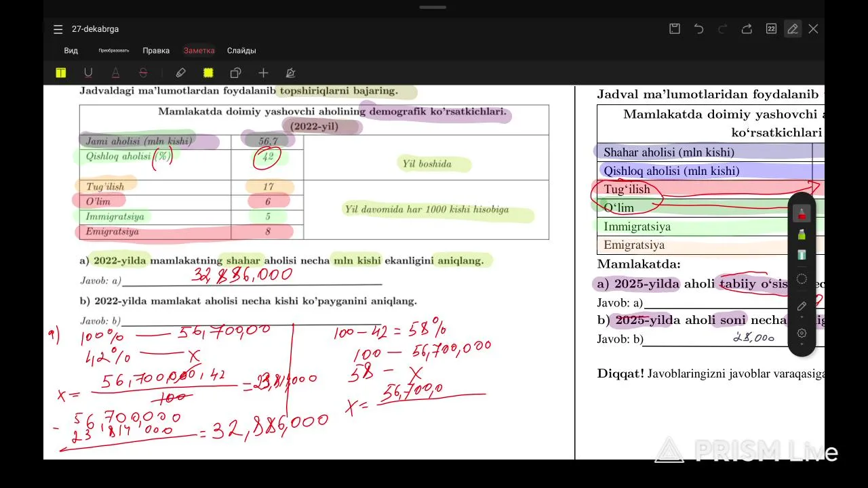868x488 pixels.
Task: Select the strikethrough annotation tool
Action: (143, 73)
